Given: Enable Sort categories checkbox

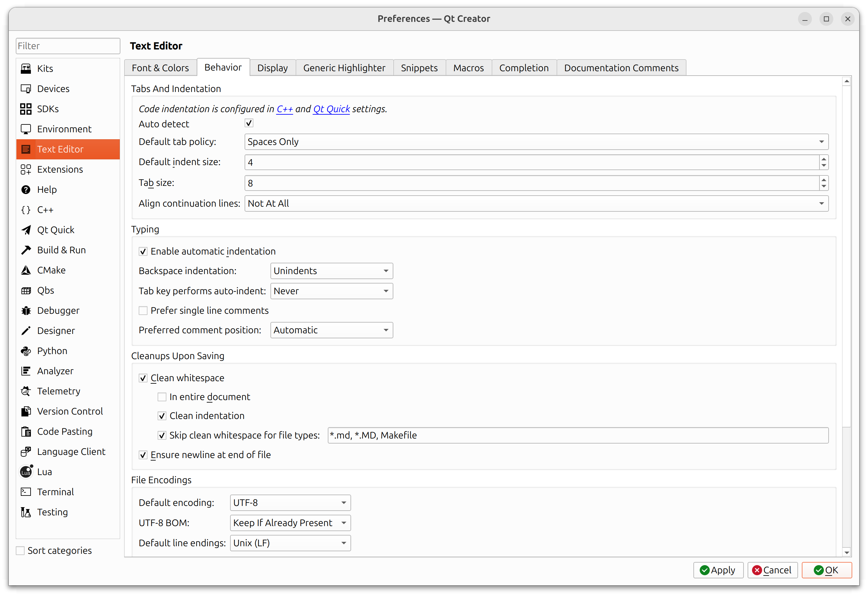Looking at the screenshot, I should 20,551.
